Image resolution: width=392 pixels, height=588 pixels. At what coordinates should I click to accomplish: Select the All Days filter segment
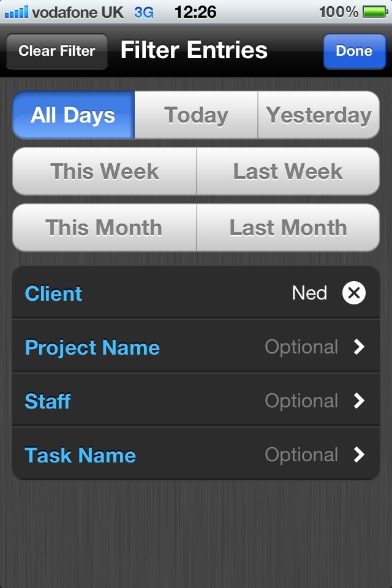73,115
